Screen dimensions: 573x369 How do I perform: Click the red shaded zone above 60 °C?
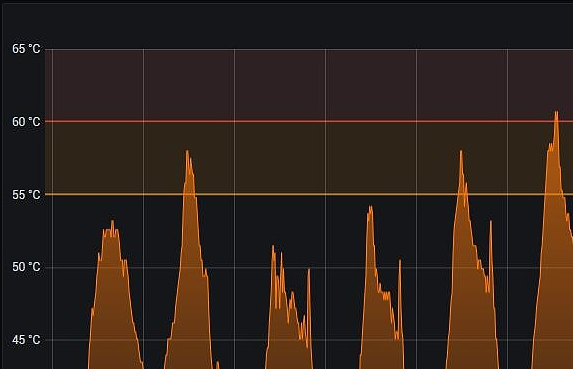coord(309,85)
